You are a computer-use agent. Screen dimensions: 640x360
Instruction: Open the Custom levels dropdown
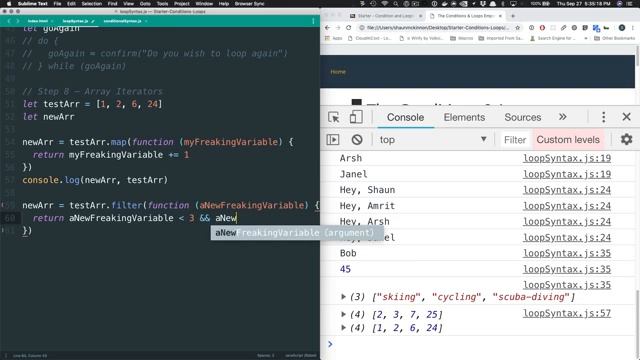pos(568,140)
